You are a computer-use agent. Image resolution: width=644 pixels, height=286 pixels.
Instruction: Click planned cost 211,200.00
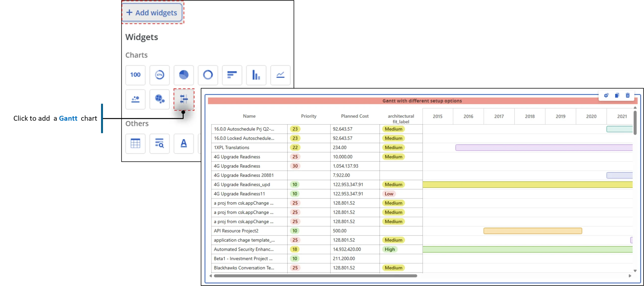[x=344, y=258]
